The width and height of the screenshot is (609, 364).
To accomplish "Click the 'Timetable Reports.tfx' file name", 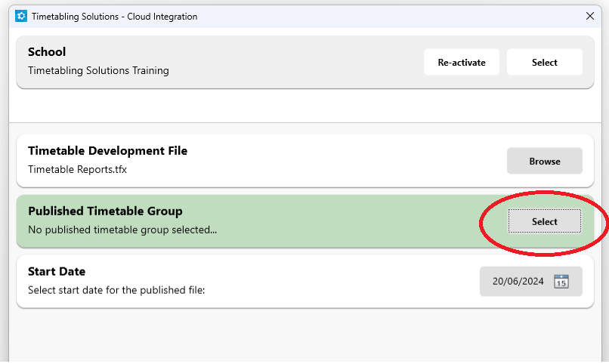I will click(x=77, y=170).
